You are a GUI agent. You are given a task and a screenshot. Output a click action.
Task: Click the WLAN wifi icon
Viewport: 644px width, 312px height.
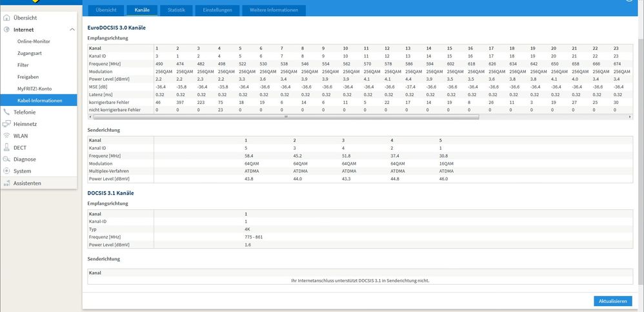(x=6, y=136)
